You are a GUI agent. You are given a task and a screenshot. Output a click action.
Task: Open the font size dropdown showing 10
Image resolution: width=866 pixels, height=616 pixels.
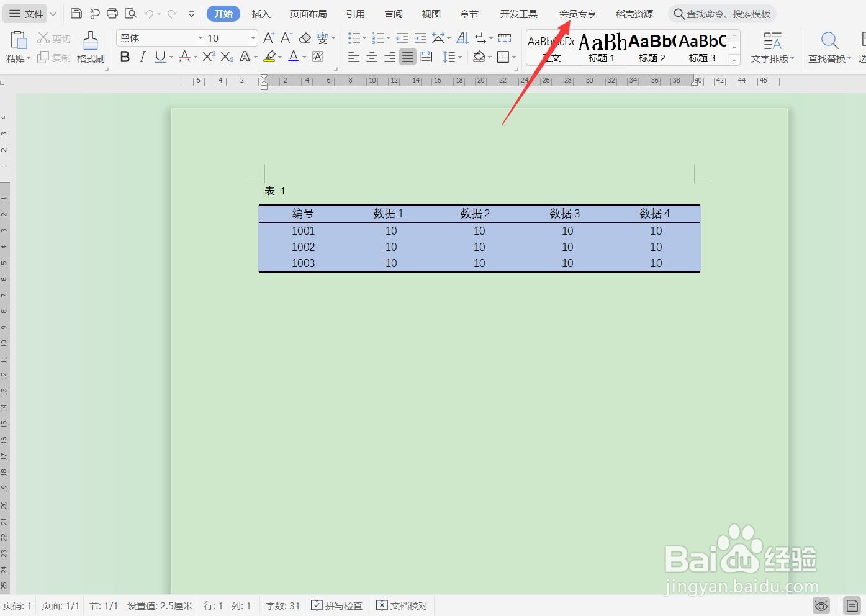click(x=253, y=38)
